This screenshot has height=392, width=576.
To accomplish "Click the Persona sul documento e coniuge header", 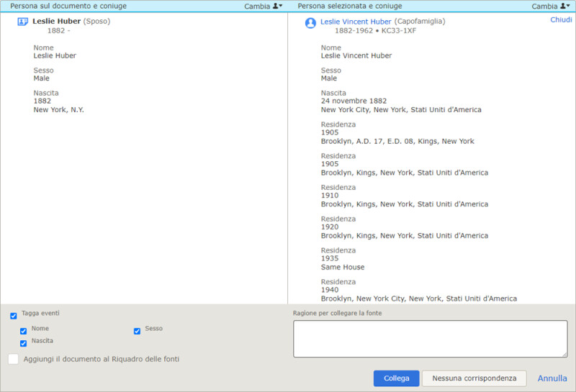I will coord(68,6).
